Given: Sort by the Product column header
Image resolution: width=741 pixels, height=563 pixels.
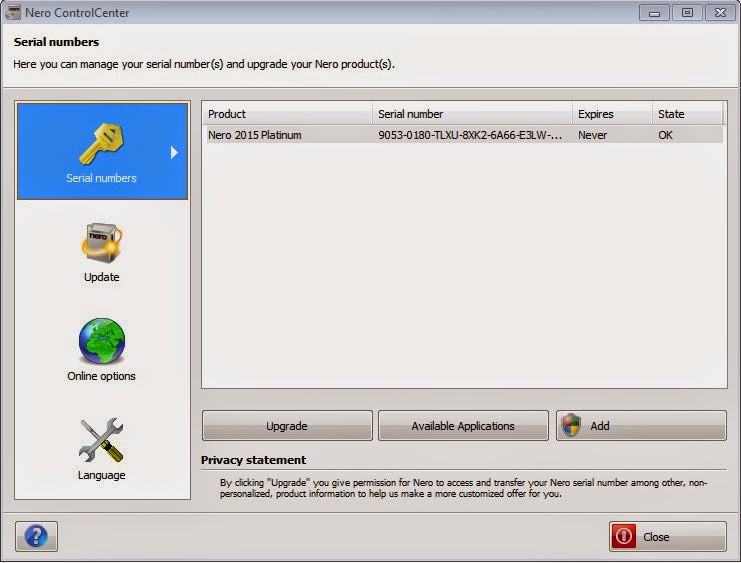Looking at the screenshot, I should point(288,114).
